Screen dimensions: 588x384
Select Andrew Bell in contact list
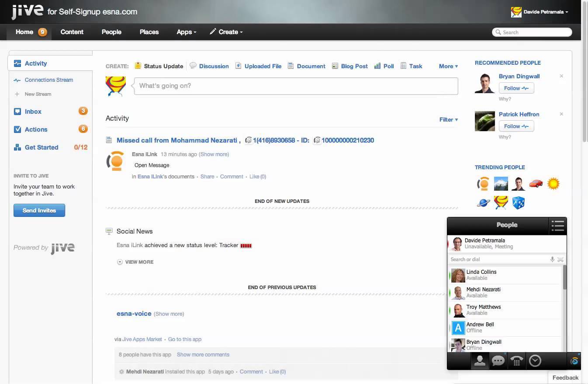pyautogui.click(x=505, y=328)
